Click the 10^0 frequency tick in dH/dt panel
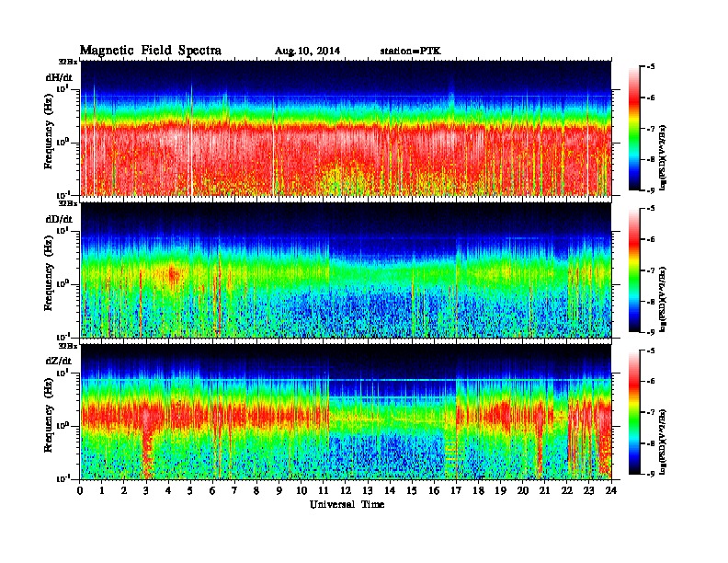Viewport: 728px width, 563px height. point(63,142)
